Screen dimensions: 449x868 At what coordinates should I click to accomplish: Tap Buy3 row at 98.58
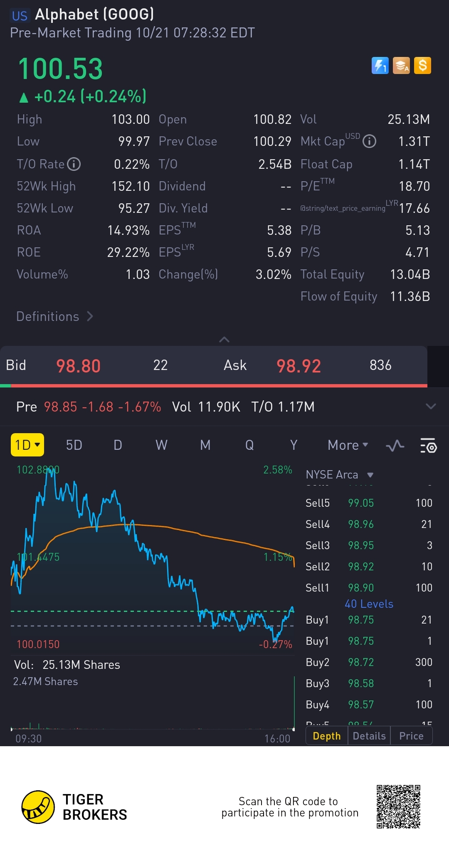click(x=369, y=683)
